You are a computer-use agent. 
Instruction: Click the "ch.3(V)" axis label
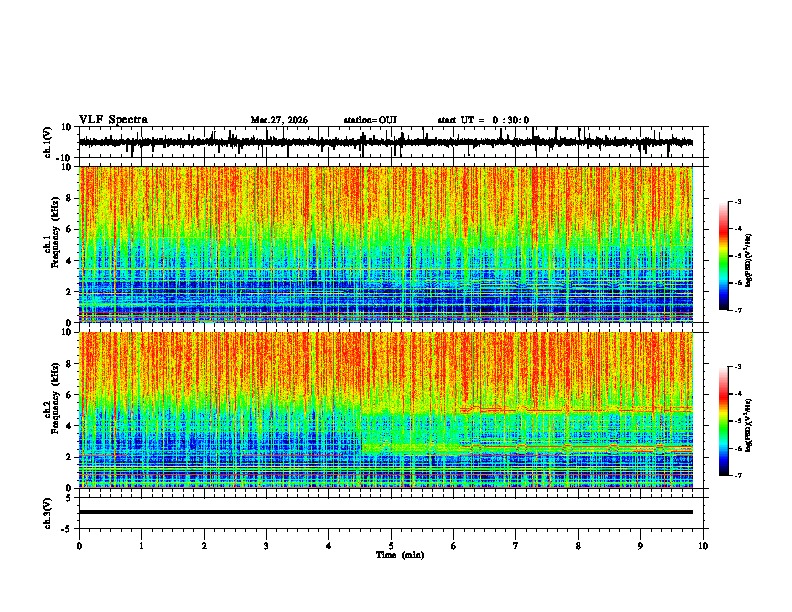coord(48,513)
